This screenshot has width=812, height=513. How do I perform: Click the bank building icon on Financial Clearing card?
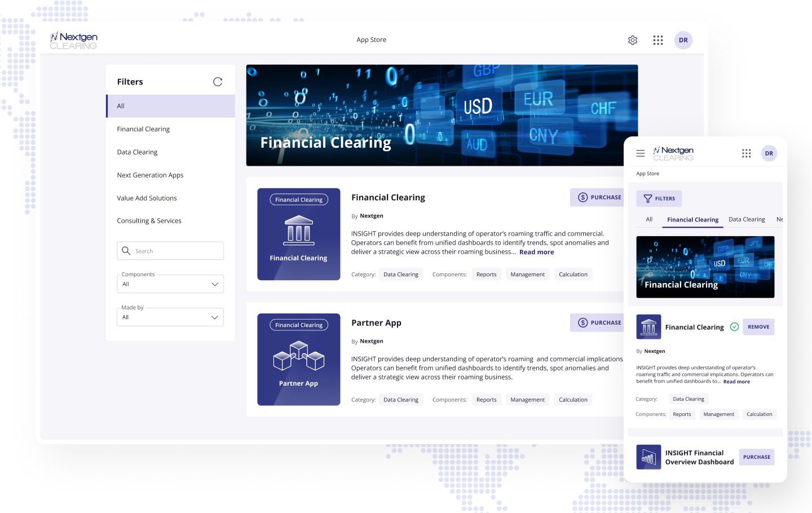(299, 230)
